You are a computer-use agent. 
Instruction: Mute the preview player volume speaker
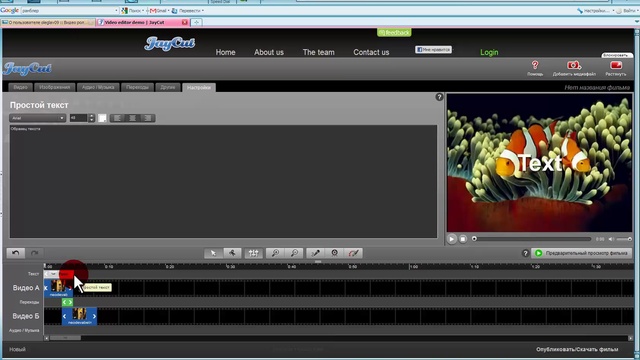coord(611,239)
